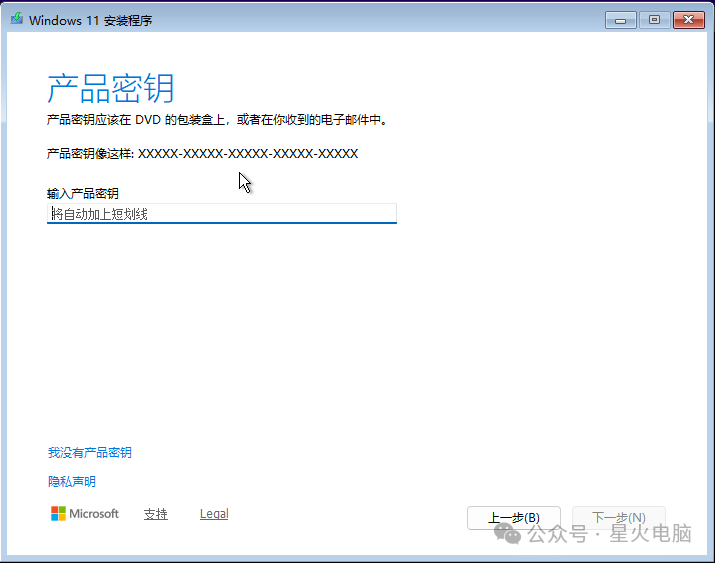This screenshot has width=715, height=563.
Task: Open the Legal link
Action: tap(214, 514)
